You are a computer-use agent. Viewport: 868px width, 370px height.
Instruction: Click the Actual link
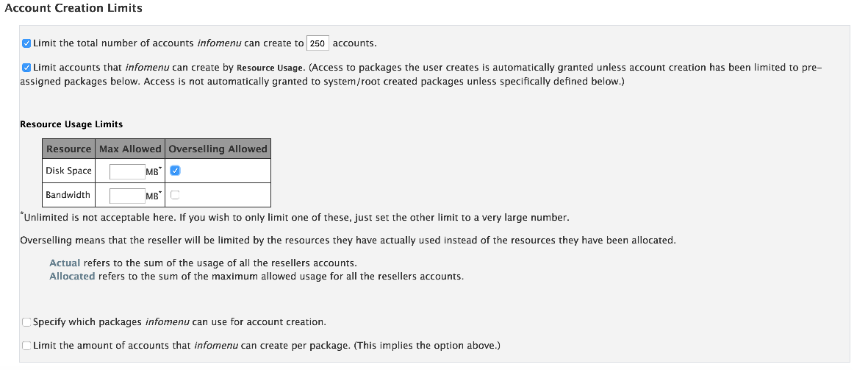click(x=65, y=263)
